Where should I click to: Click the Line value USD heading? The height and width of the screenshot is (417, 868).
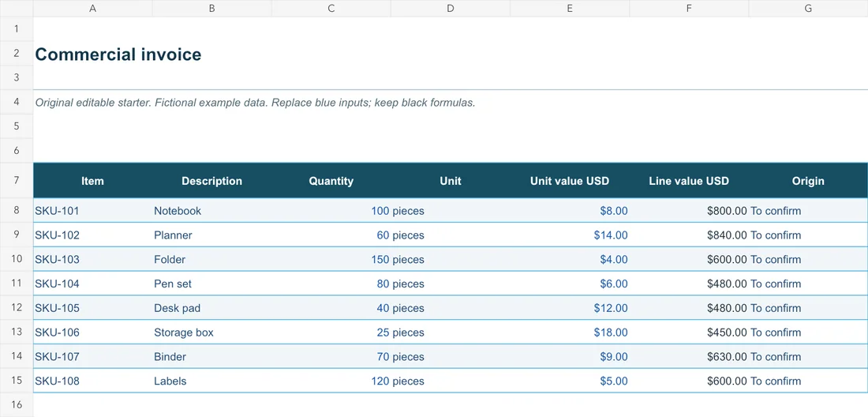(x=689, y=181)
